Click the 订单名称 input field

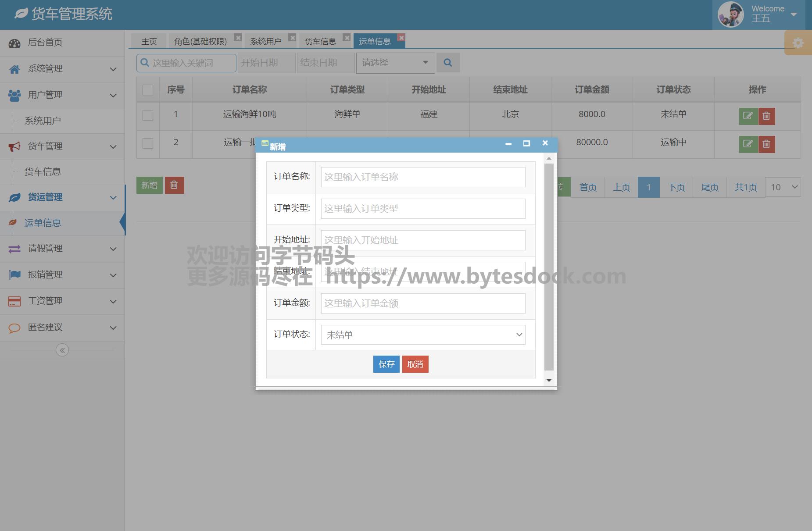(x=423, y=177)
